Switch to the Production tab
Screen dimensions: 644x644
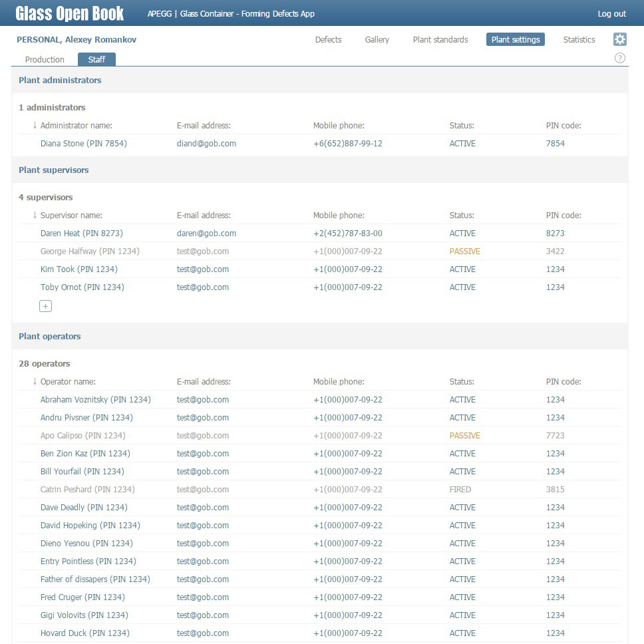[45, 60]
